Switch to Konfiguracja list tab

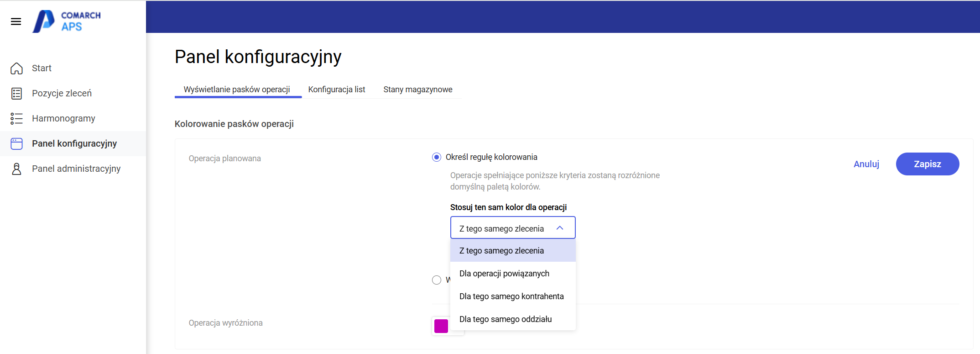tap(337, 90)
